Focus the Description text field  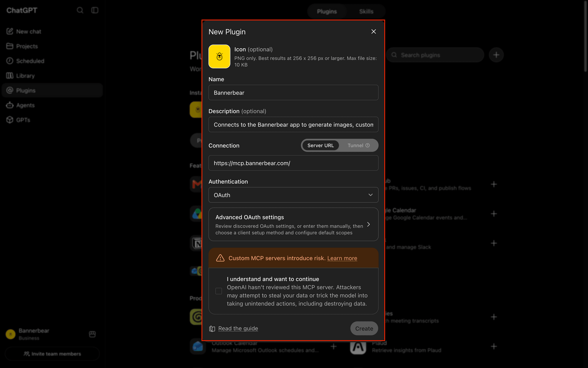(x=293, y=125)
